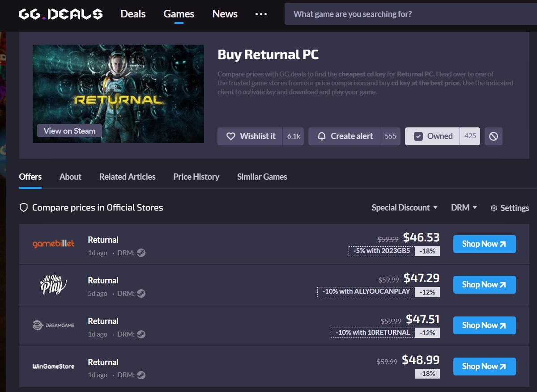Click the 2023GB5 coupon code box
This screenshot has width=537, height=392.
pos(381,251)
